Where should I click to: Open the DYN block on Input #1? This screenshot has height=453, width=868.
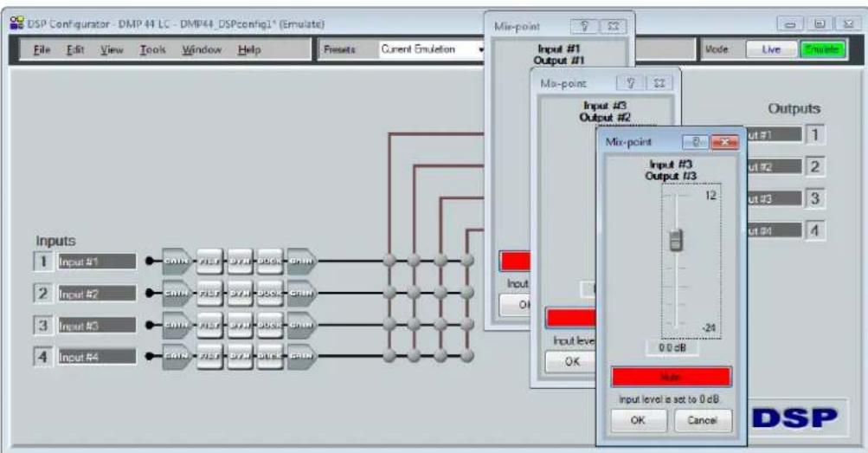coord(241,261)
